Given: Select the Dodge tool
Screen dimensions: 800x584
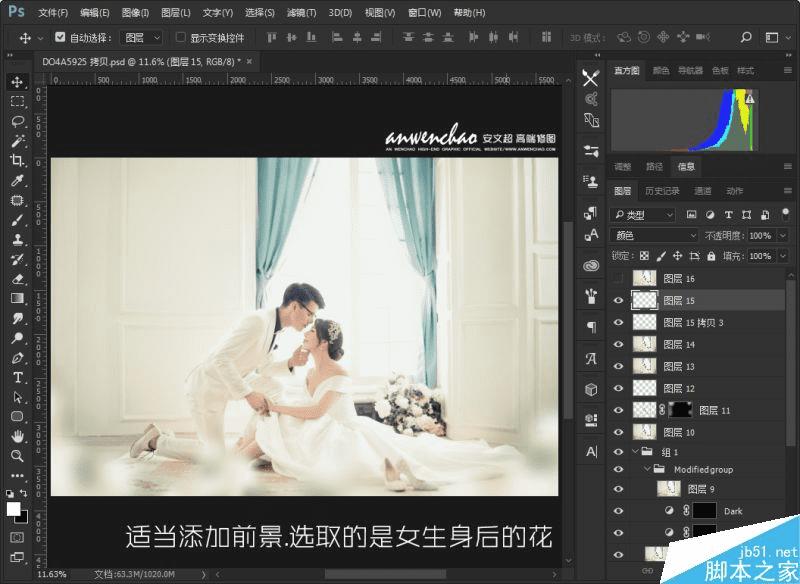Looking at the screenshot, I should (x=17, y=338).
